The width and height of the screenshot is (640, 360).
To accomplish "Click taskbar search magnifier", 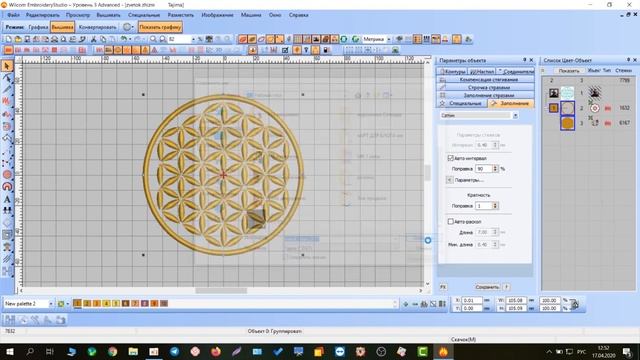I will (30, 351).
